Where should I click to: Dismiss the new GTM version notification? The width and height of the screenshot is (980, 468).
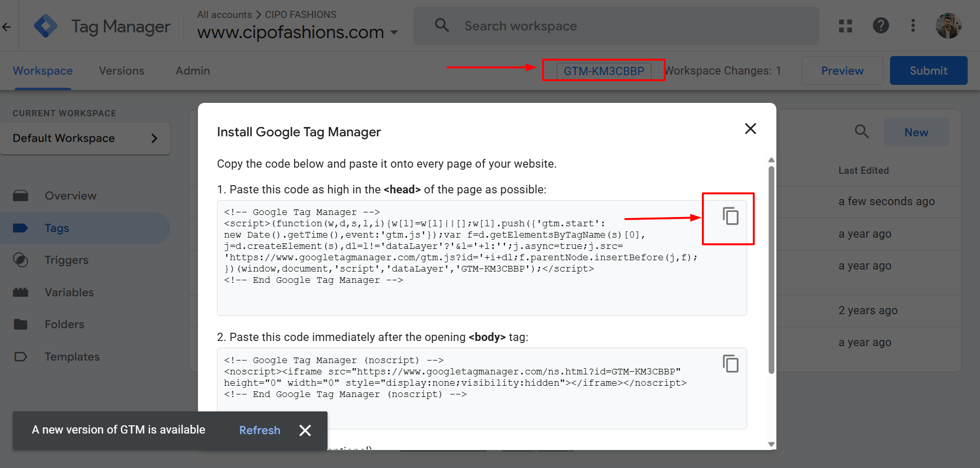[x=305, y=430]
